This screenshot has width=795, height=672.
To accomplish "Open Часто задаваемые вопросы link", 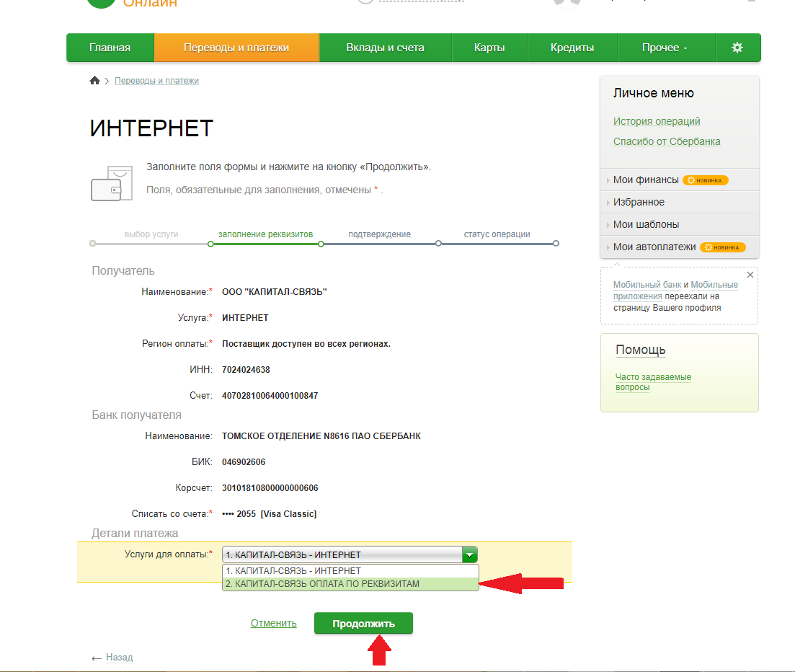I will point(653,382).
